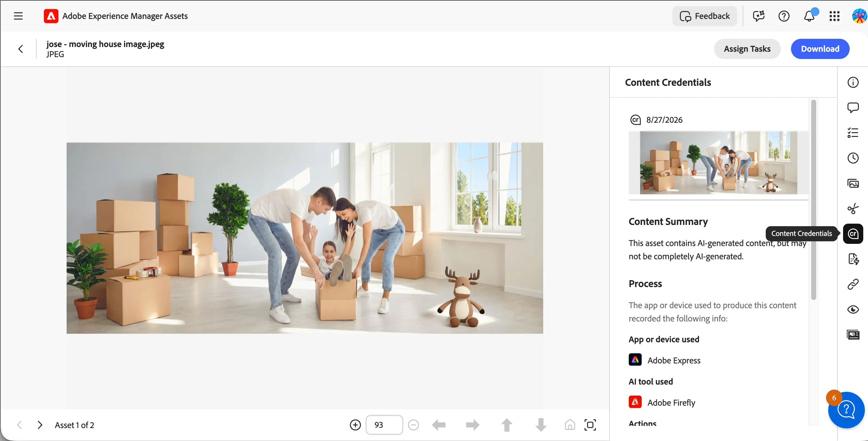Go back with the left chevron
The image size is (868, 441).
(21, 49)
